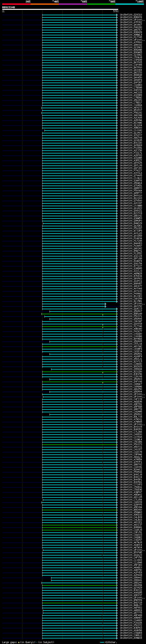Select the UniRef100_B9YNG6 sequence label
This screenshot has height=644, width=146.
[x=131, y=339]
